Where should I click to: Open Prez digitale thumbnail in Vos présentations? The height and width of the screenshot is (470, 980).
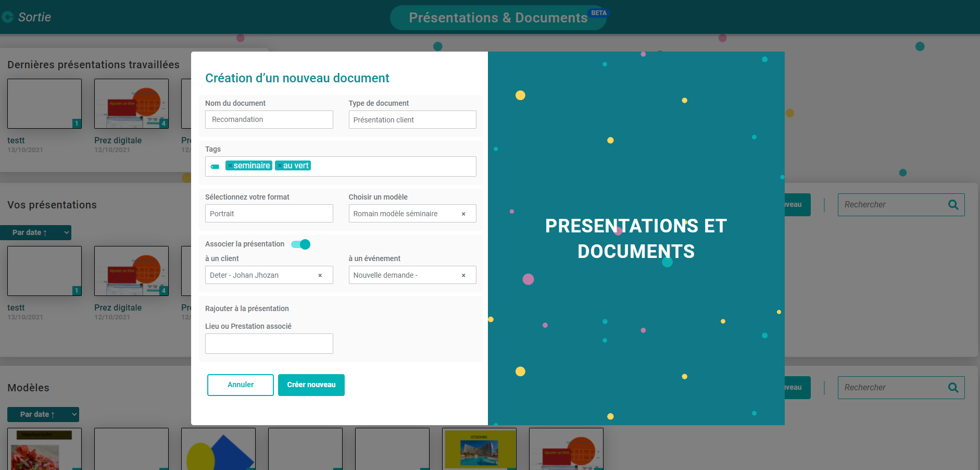coord(131,271)
